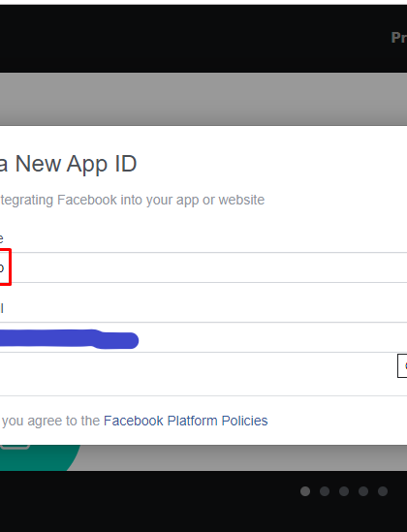Click the red highlighted box in name field
The height and width of the screenshot is (532, 407).
(x=5, y=267)
